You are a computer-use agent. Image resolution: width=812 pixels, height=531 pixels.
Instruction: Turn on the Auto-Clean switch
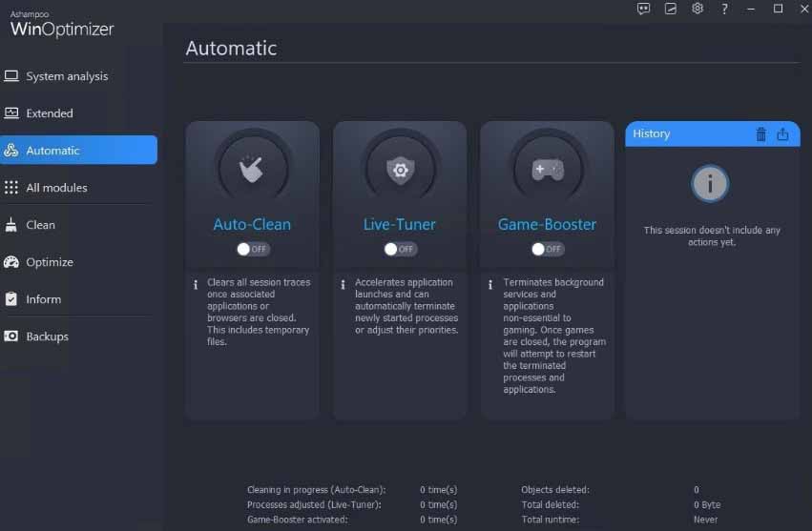click(x=253, y=249)
